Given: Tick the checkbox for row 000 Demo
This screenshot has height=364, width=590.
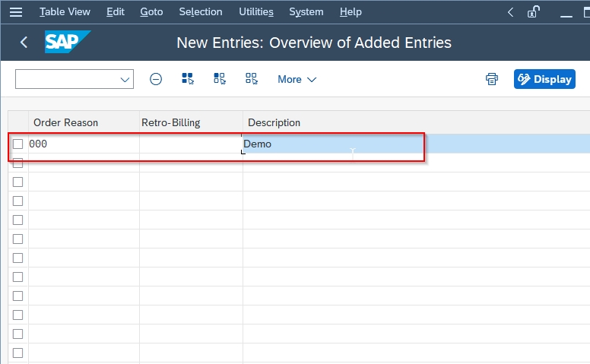Looking at the screenshot, I should pos(17,144).
